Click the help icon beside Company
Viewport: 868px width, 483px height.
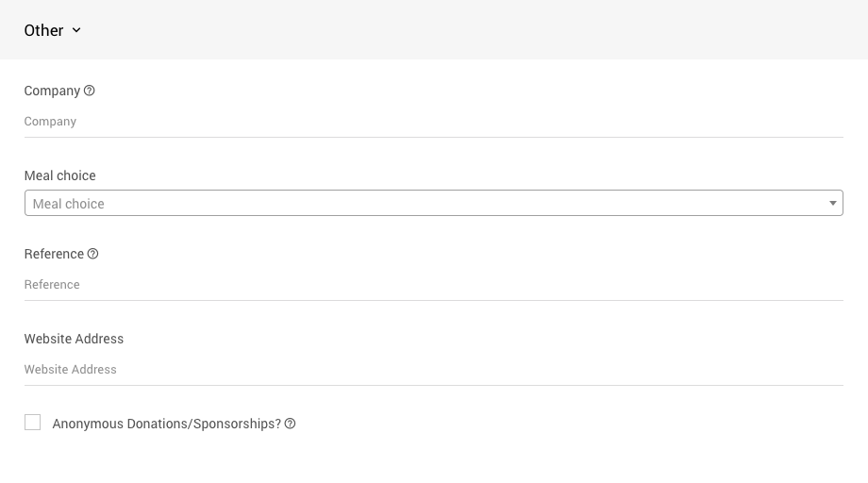click(x=90, y=91)
